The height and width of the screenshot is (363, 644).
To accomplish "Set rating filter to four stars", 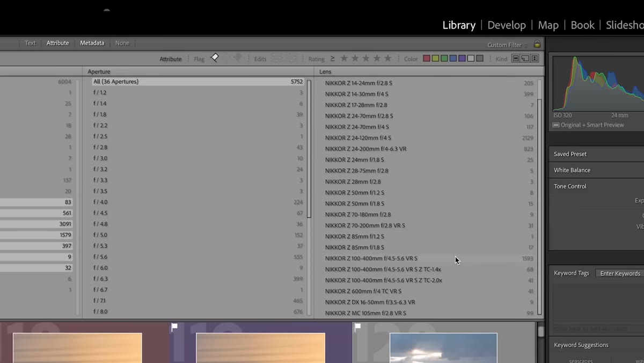I will (377, 59).
